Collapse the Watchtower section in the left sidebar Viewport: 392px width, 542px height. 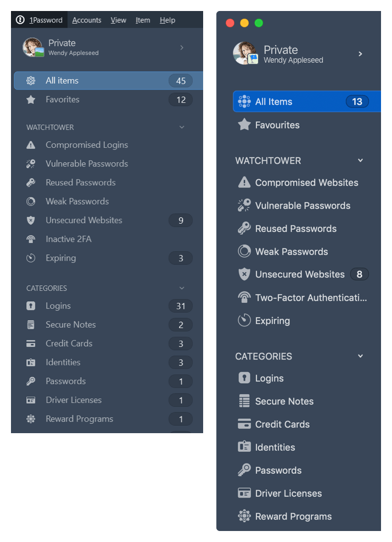pos(182,127)
